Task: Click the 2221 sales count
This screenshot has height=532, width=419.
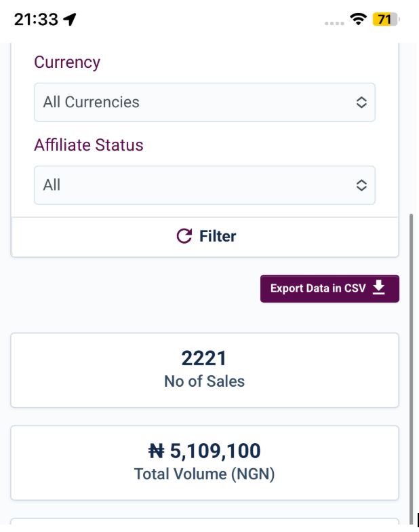Action: tap(204, 358)
